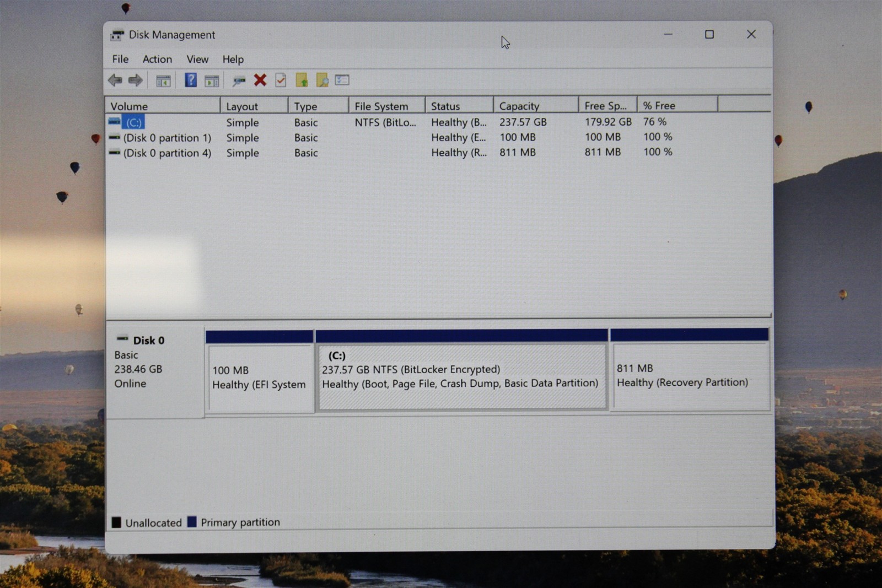Image resolution: width=882 pixels, height=588 pixels.
Task: Click the black Unallocated legend swatch
Action: click(116, 522)
